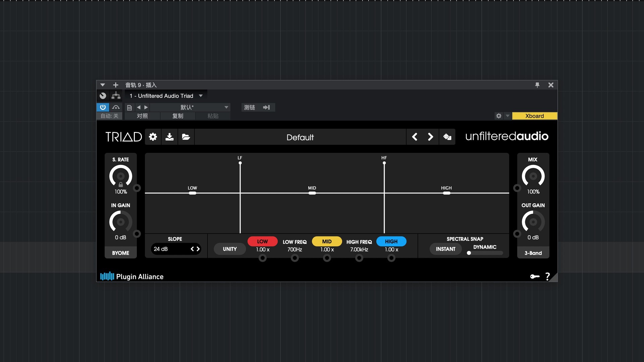Click the MID band gain handle
The height and width of the screenshot is (362, 644).
coord(312,193)
